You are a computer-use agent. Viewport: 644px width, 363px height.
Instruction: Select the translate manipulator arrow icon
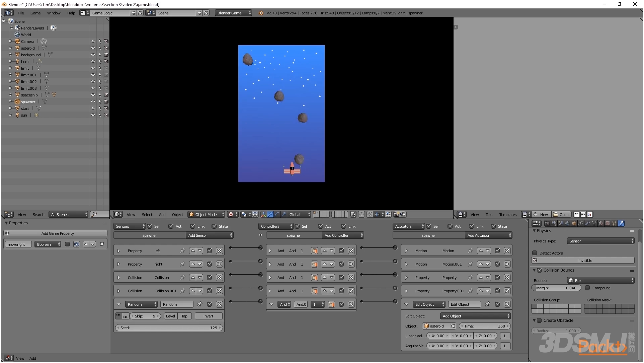pyautogui.click(x=270, y=215)
